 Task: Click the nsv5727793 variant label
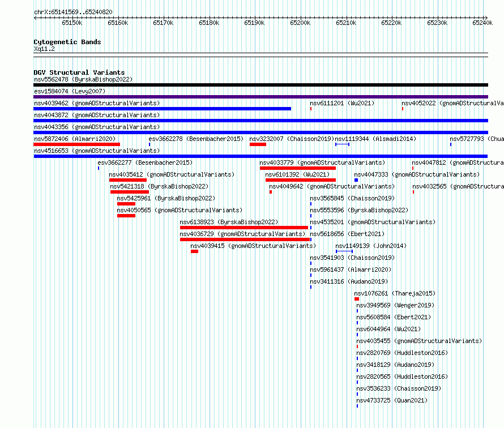click(x=477, y=139)
